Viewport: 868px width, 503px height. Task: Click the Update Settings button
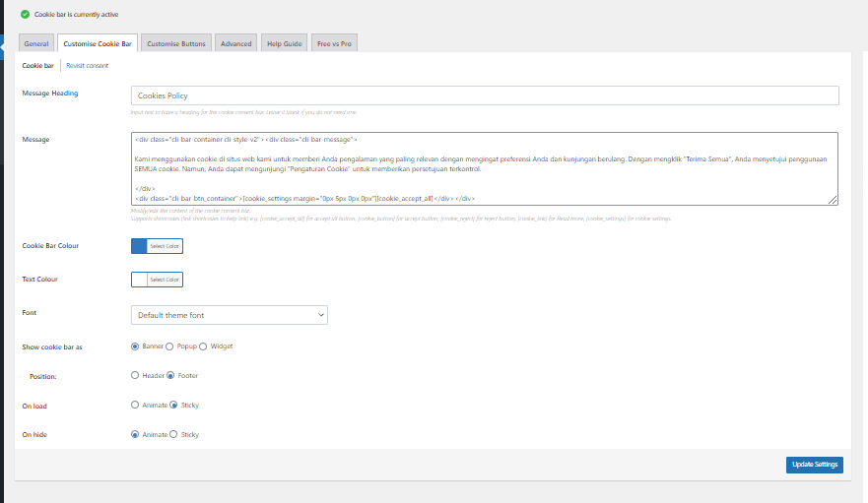814,465
